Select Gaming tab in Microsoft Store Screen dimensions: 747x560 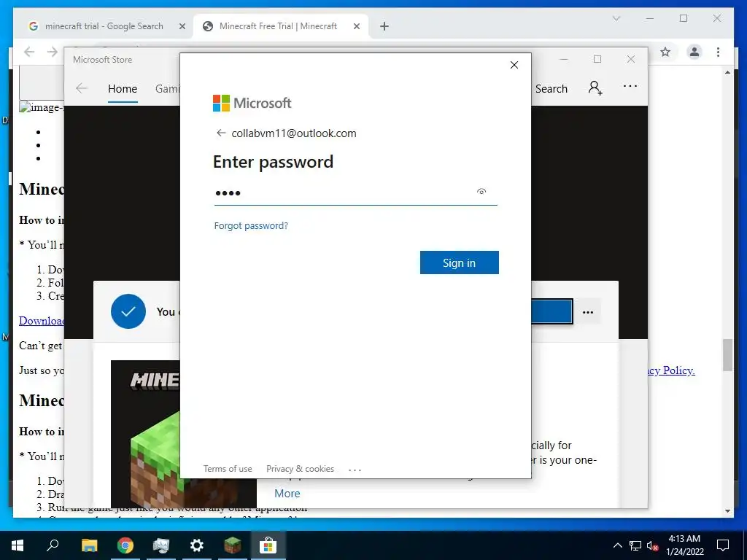[167, 88]
